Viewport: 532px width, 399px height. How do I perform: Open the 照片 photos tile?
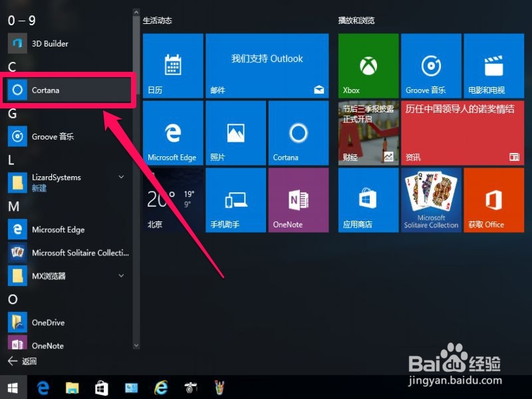pos(236,133)
